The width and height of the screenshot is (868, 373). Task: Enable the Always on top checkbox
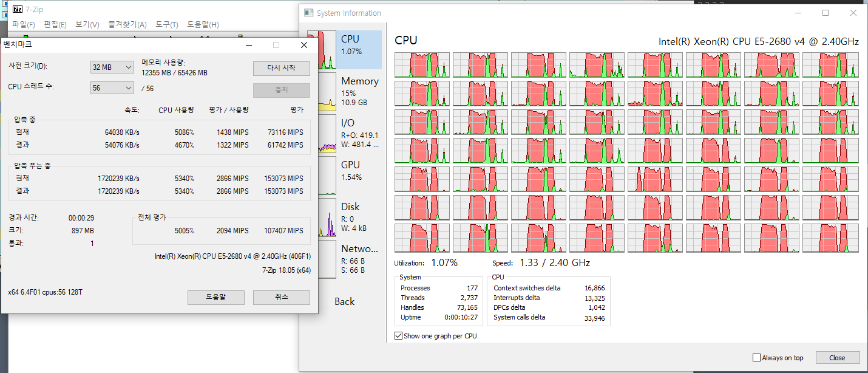(756, 358)
